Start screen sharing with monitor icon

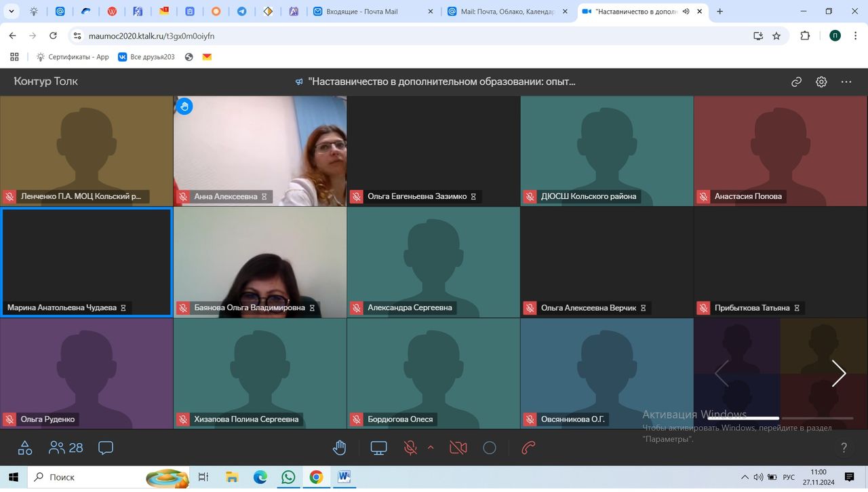tap(378, 448)
